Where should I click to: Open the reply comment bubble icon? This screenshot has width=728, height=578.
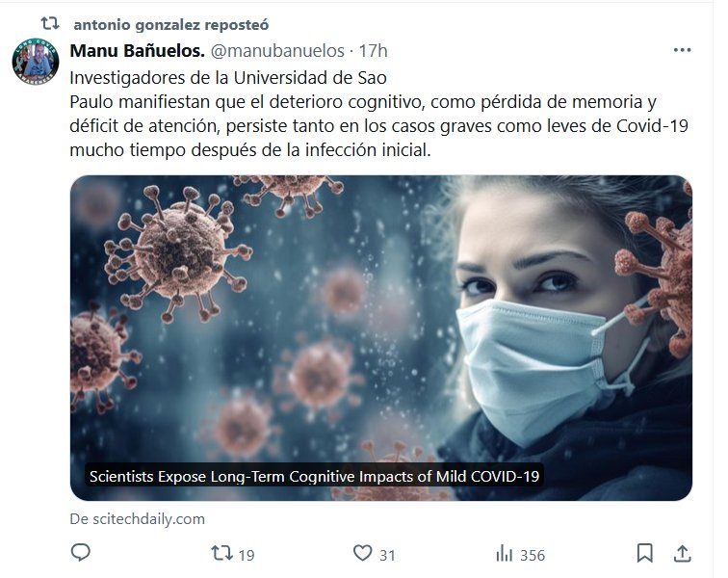pos(80,553)
